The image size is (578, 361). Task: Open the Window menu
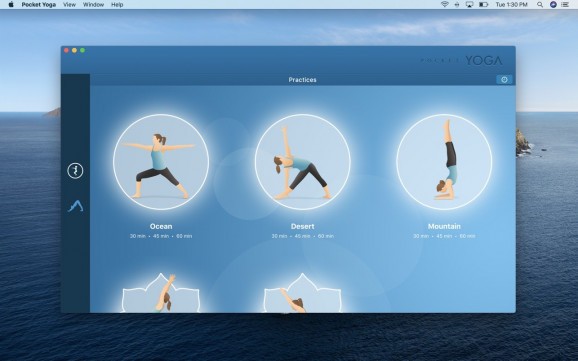pos(93,5)
